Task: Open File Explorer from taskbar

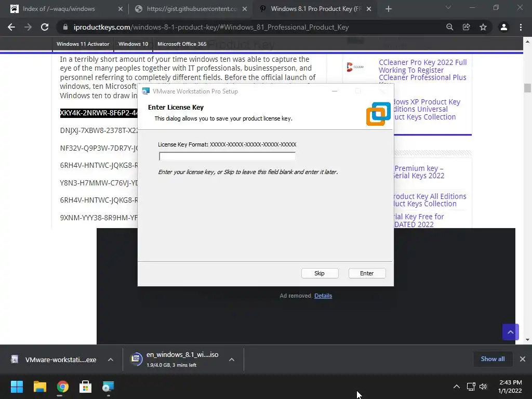Action: pos(39,387)
